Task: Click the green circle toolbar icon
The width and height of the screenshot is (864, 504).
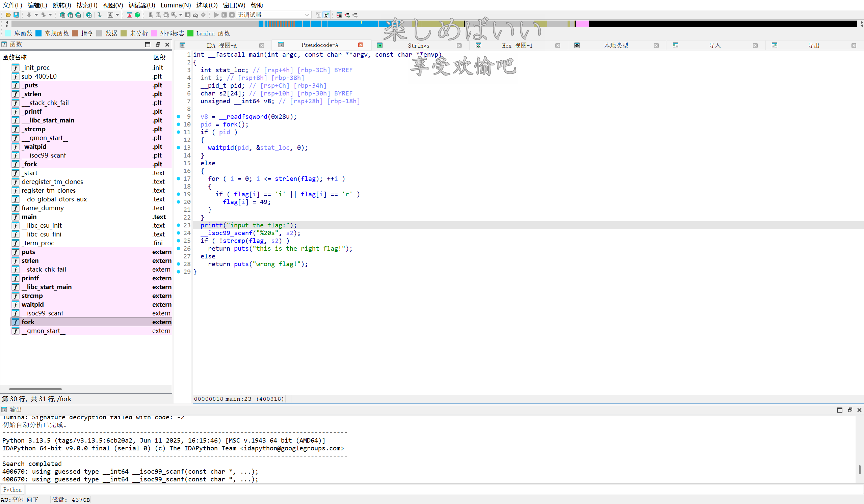Action: coord(137,15)
